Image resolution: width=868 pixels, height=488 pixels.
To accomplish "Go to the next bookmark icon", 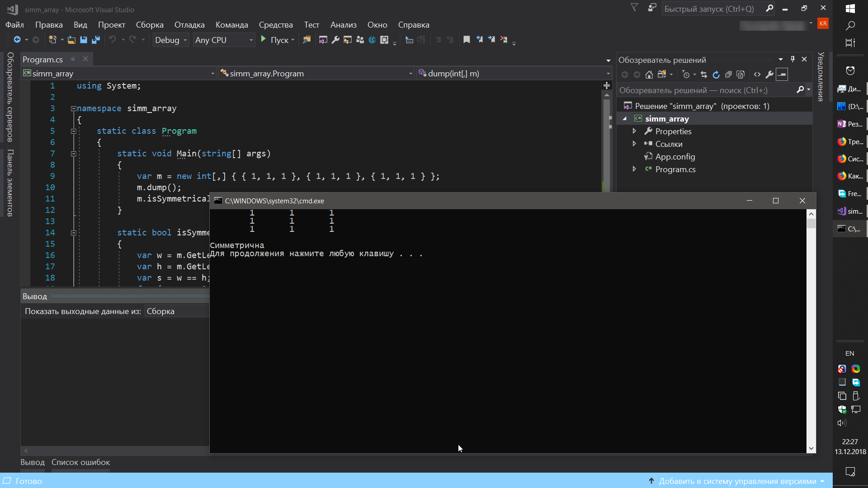I will (x=491, y=40).
